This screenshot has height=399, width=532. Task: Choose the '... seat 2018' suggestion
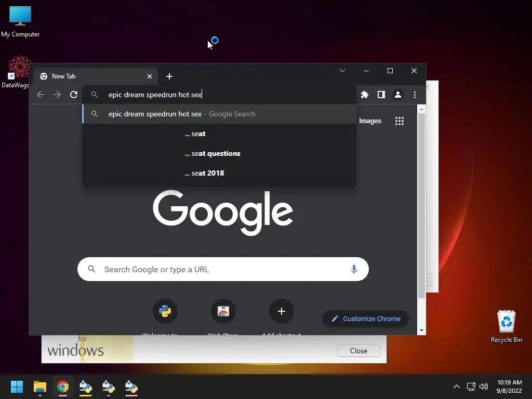[219, 173]
